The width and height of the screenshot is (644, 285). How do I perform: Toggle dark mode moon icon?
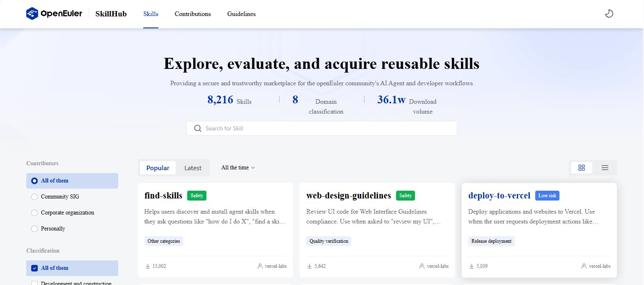coord(609,14)
